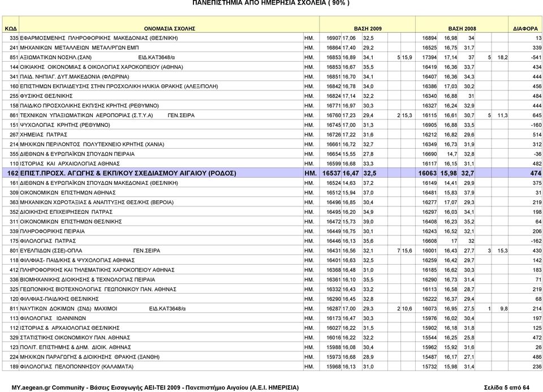
Task: Select ΦΙΛΟΛΟΓΙΑΣ ΠΕΛΟΠΟΝΝΗΣΟΥ (ΚΑΛΑΜΑΤΑ) school name
Action: 77,368
